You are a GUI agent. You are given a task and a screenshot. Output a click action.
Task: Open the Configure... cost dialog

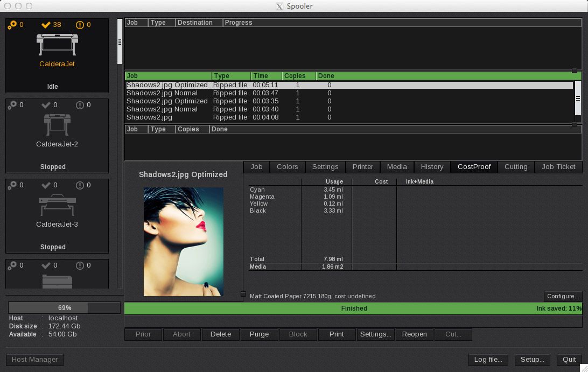pyautogui.click(x=563, y=296)
